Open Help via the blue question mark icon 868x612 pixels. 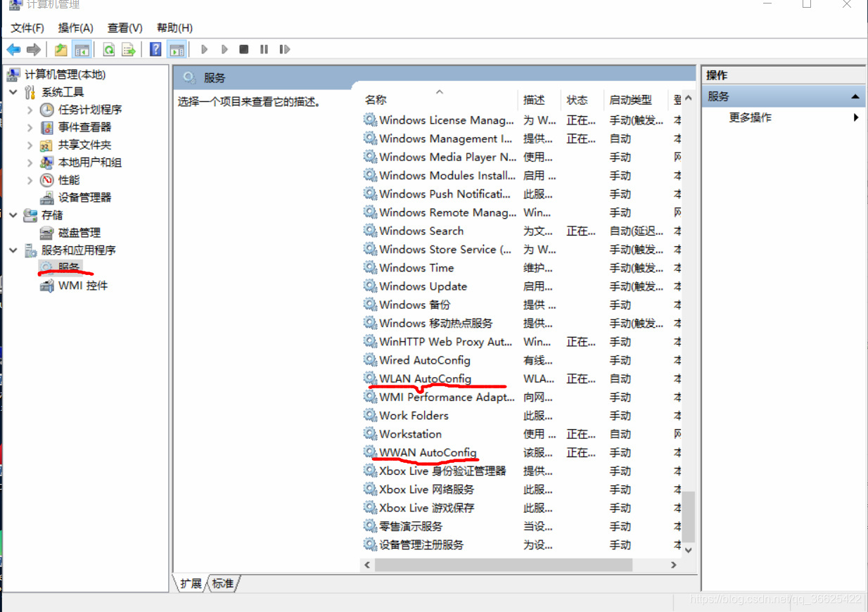155,49
